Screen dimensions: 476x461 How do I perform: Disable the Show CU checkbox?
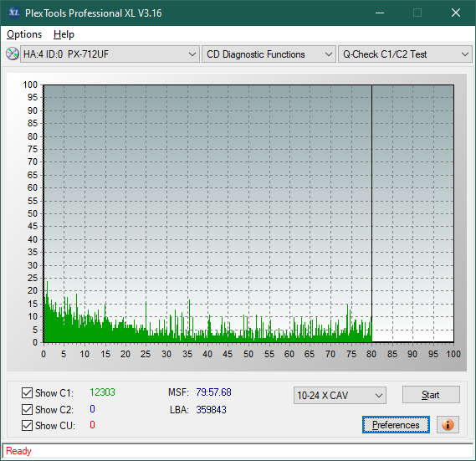point(27,426)
